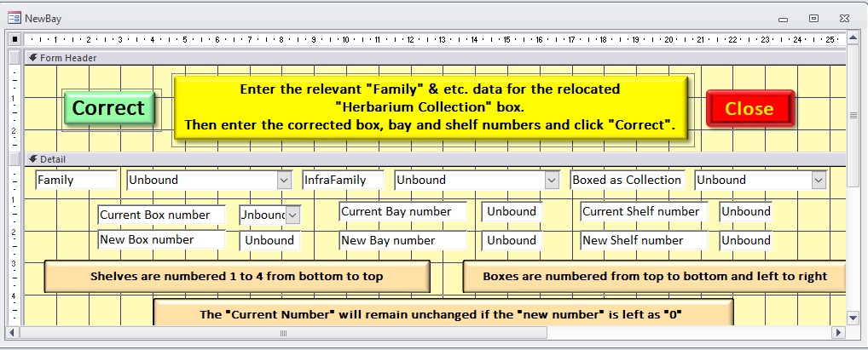The image size is (868, 350).
Task: Click the red Close button
Action: (x=750, y=108)
